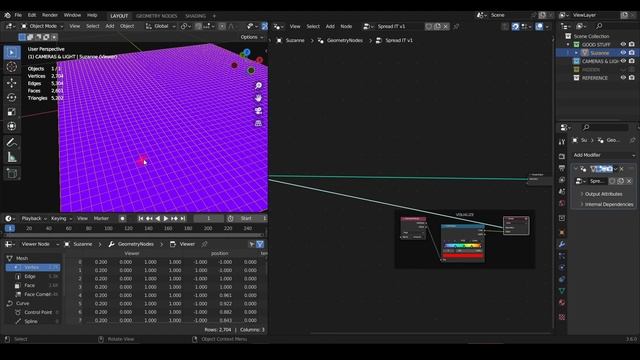This screenshot has width=640, height=360.
Task: Open the Modifier properties wrench tab
Action: (562, 244)
